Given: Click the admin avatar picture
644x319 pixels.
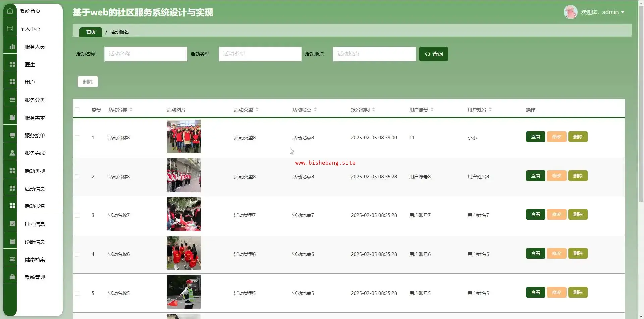Looking at the screenshot, I should tap(570, 12).
